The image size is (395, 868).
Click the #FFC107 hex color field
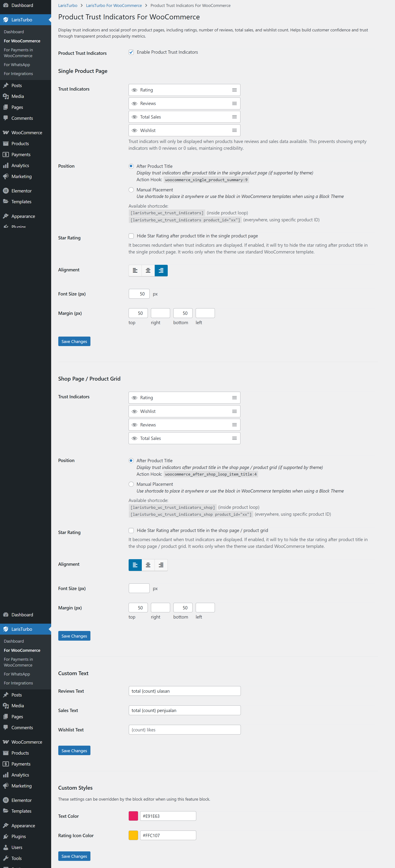tap(168, 835)
